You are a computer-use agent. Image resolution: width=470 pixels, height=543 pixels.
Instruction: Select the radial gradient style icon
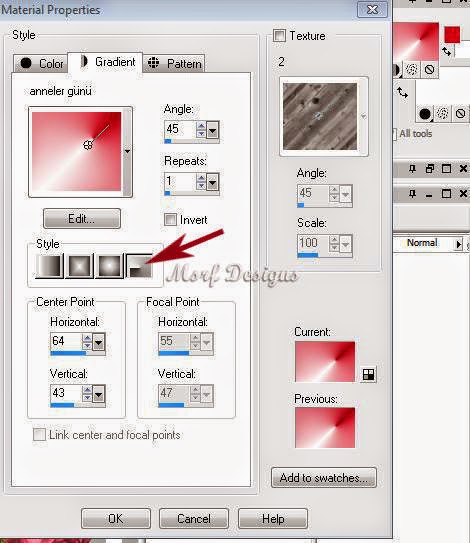(x=139, y=266)
